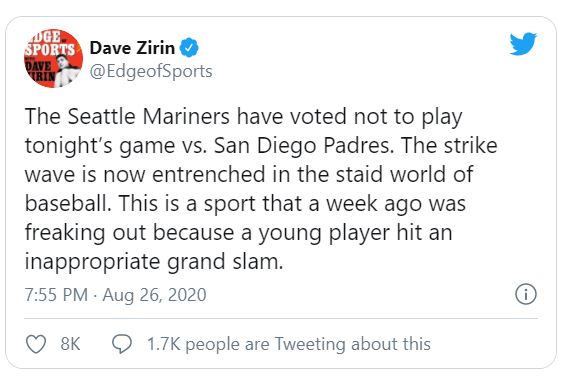Open the Twitter bird logo link
Screen dimensions: 568x390
coord(523,44)
